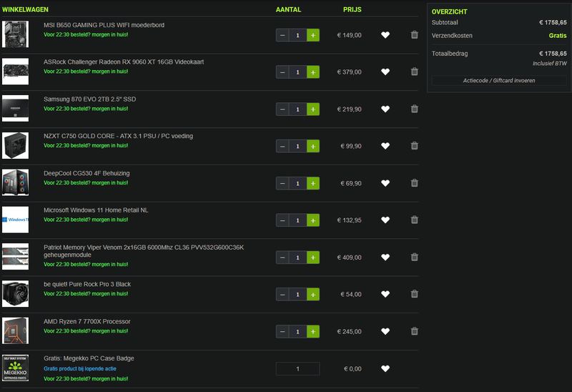
Task: Open Actiecode / Giftcard invoeren field
Action: pos(499,81)
